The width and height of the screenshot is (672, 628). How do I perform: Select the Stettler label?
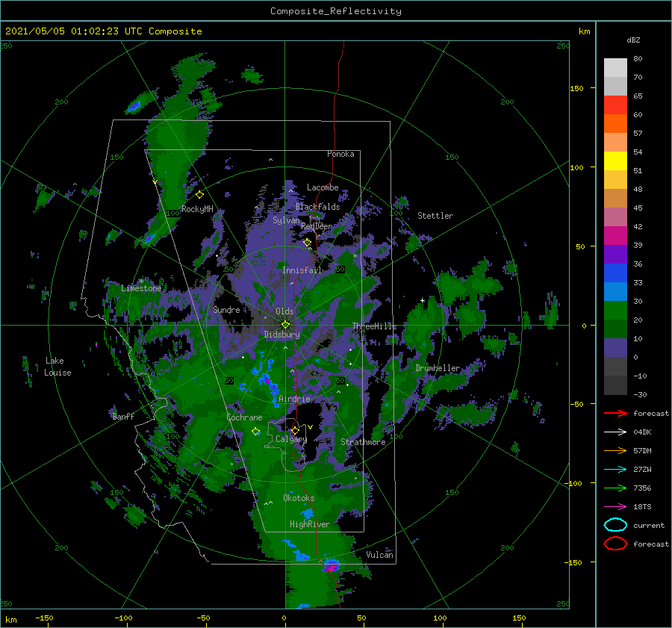click(x=435, y=216)
